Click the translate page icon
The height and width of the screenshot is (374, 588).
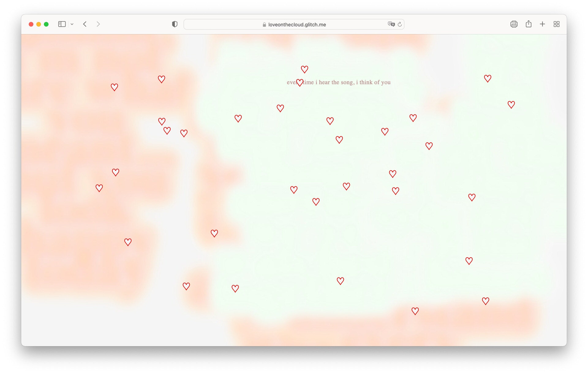coord(391,24)
